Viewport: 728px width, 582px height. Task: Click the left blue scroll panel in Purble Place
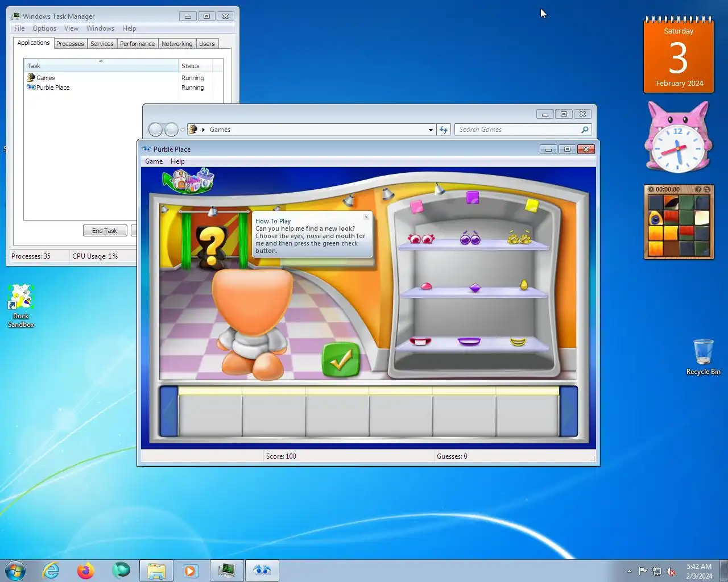pos(169,411)
